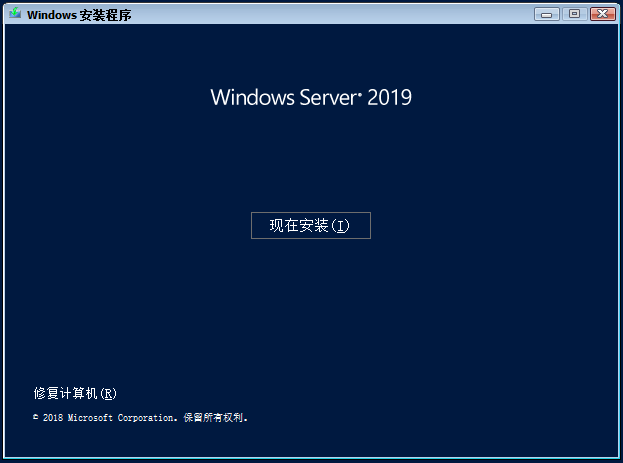Open the 修复计算机 repair option

pos(75,393)
